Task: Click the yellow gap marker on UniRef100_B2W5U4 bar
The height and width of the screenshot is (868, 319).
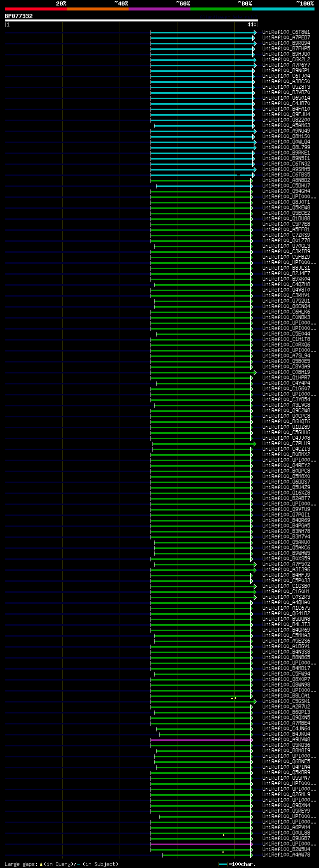Action: point(223,852)
